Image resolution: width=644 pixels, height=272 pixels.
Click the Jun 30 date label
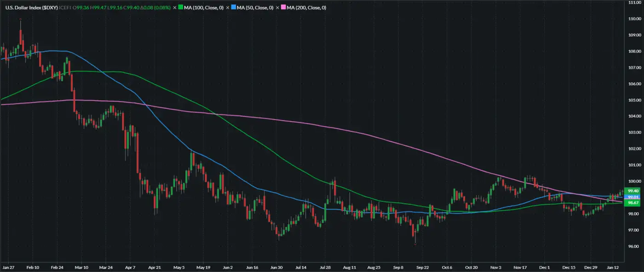pos(276,267)
